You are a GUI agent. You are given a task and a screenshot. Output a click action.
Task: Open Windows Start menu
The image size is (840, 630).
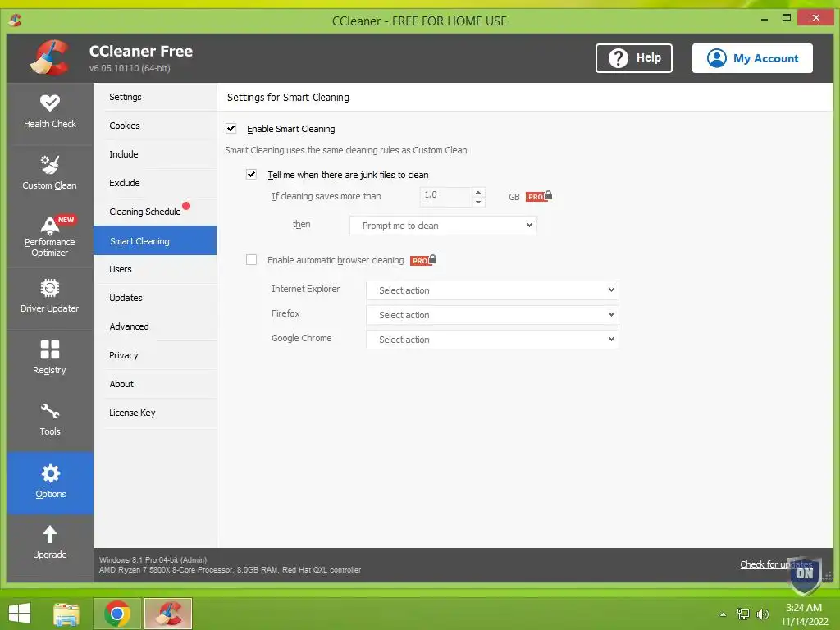[20, 614]
